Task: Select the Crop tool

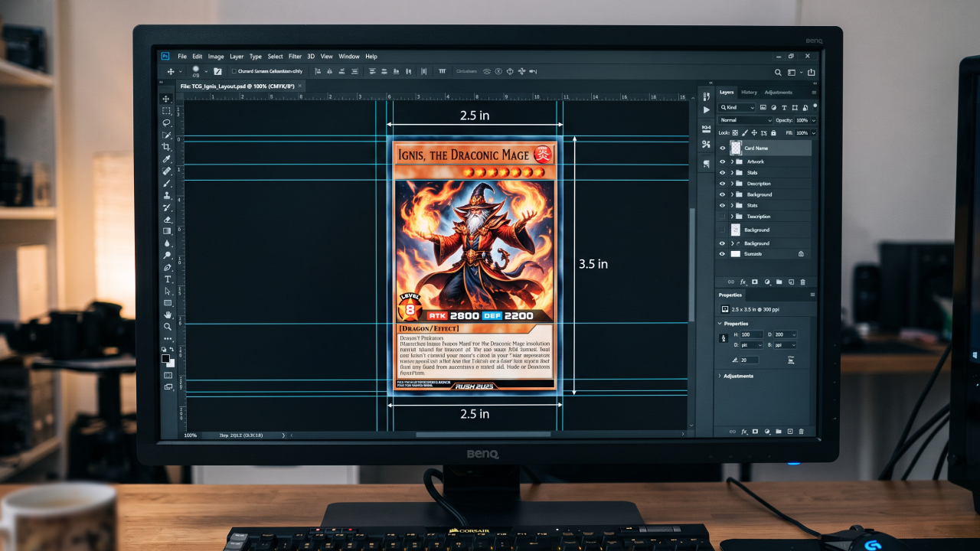Action: (x=166, y=147)
